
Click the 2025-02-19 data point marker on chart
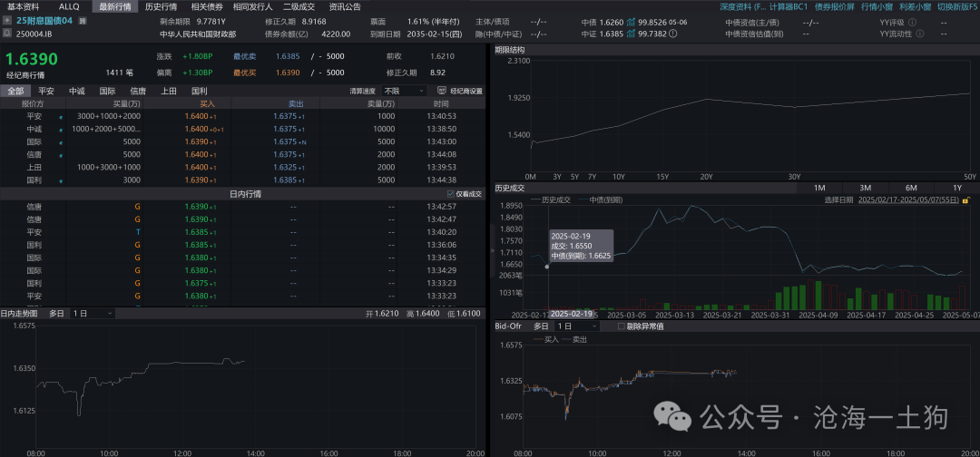[546, 267]
